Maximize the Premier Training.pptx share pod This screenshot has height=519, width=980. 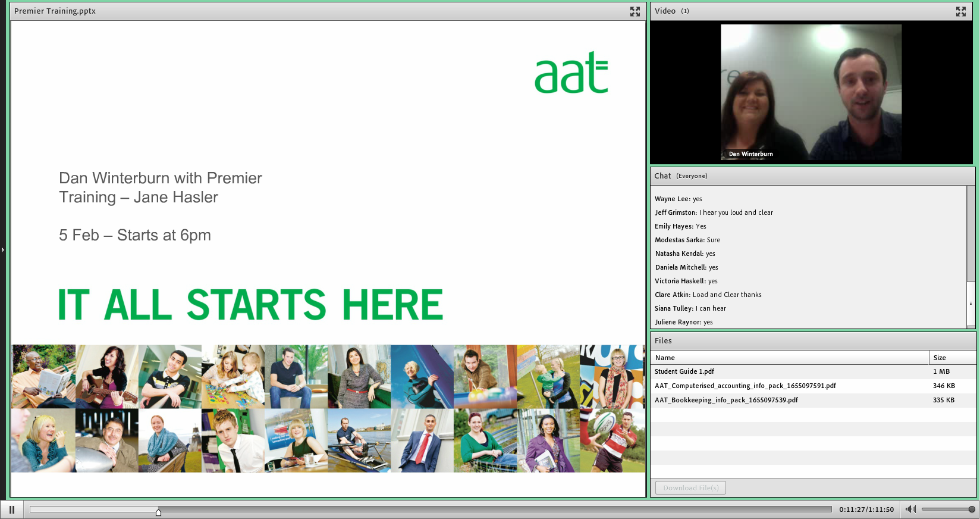point(635,11)
